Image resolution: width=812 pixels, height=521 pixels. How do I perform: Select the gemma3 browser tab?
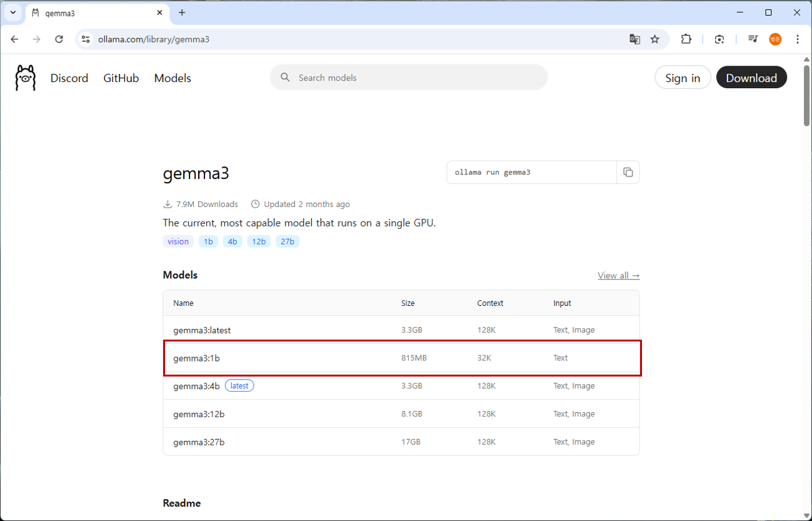(98, 13)
